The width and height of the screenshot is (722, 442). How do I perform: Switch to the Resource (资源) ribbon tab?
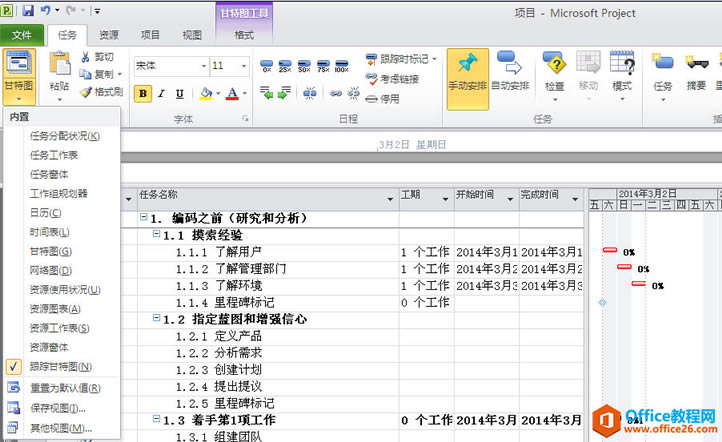[x=109, y=35]
